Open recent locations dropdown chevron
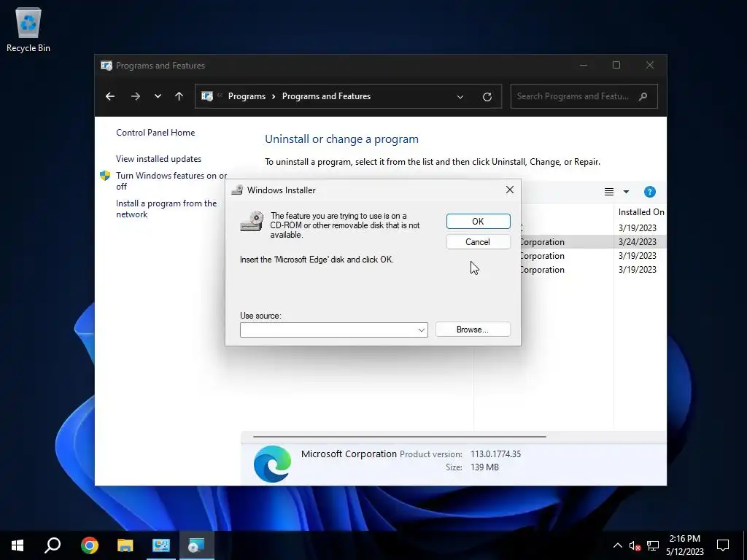This screenshot has height=560, width=747. tap(158, 97)
